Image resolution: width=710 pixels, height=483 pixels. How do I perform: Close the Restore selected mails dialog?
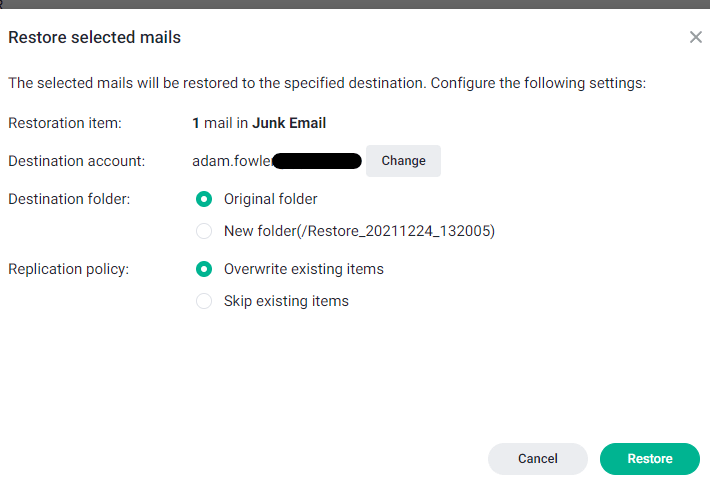(x=696, y=37)
